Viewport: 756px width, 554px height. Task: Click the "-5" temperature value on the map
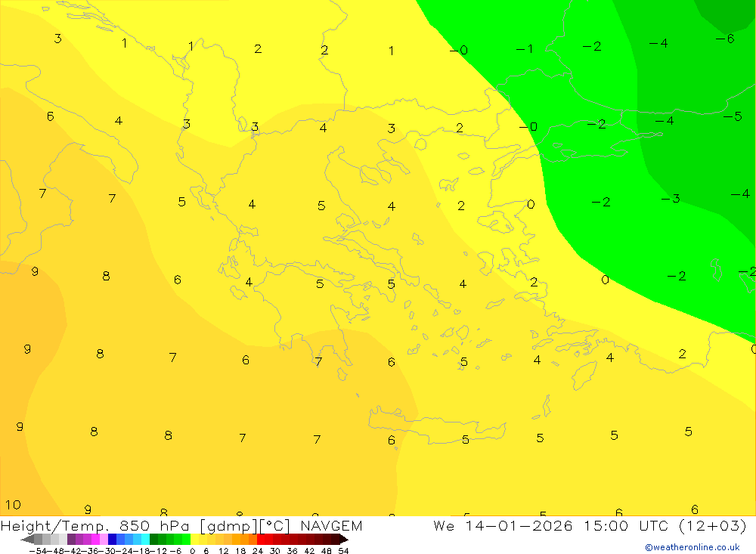(733, 116)
